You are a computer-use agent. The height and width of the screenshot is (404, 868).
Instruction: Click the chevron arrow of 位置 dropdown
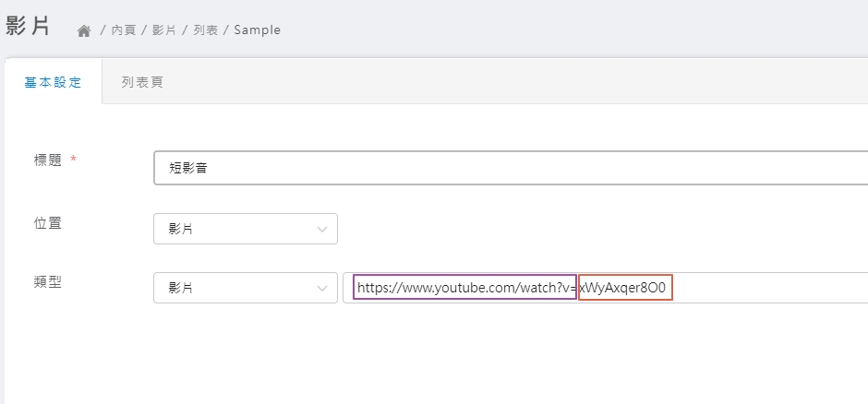pyautogui.click(x=322, y=229)
